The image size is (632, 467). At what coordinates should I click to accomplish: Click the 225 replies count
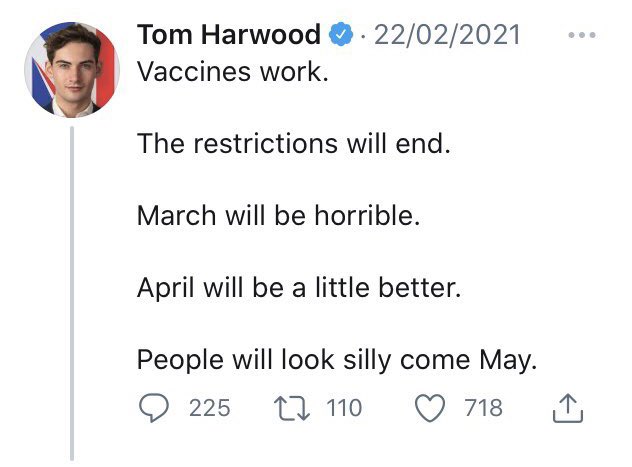coord(210,408)
